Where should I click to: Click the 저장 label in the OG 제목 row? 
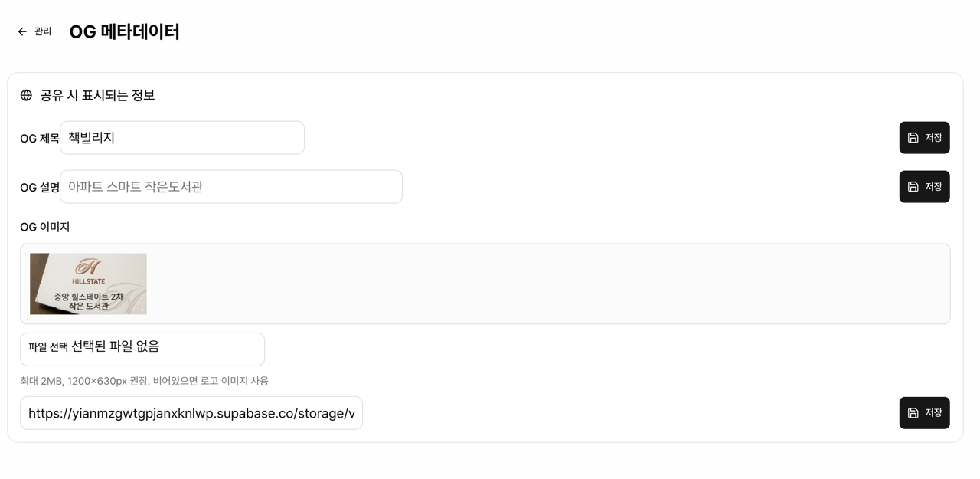933,138
